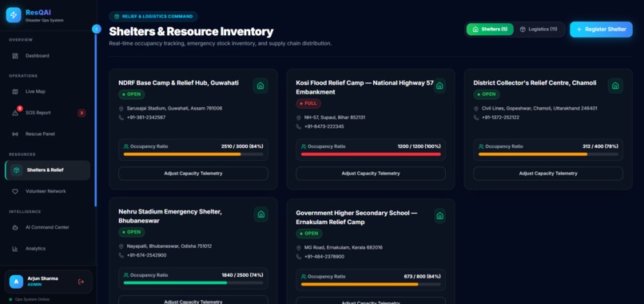Click the SOS warning triangle icon
The height and width of the screenshot is (304, 644).
pos(15,113)
